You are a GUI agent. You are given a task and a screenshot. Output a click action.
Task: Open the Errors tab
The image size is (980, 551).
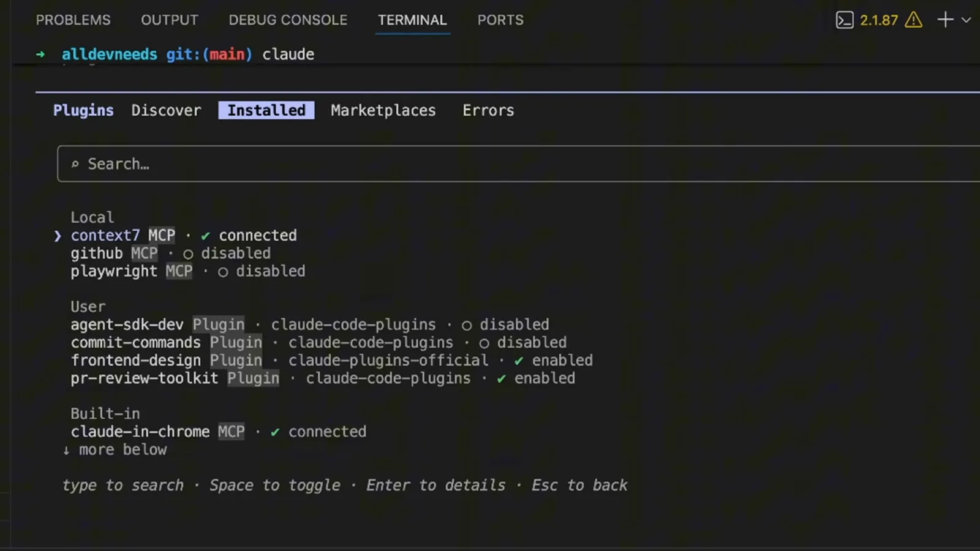(488, 110)
